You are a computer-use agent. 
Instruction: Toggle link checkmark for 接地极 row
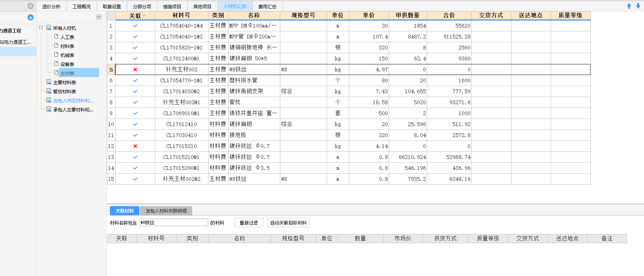(135, 135)
